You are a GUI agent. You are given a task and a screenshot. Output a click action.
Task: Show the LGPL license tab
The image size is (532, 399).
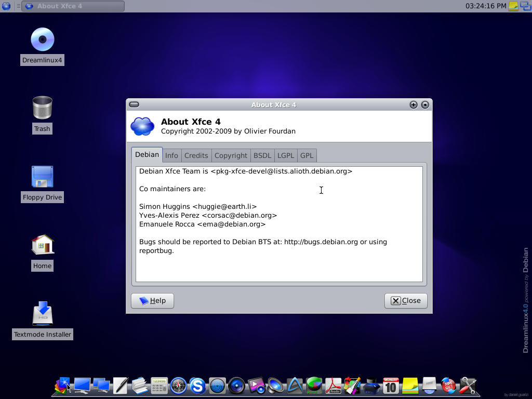tap(286, 155)
